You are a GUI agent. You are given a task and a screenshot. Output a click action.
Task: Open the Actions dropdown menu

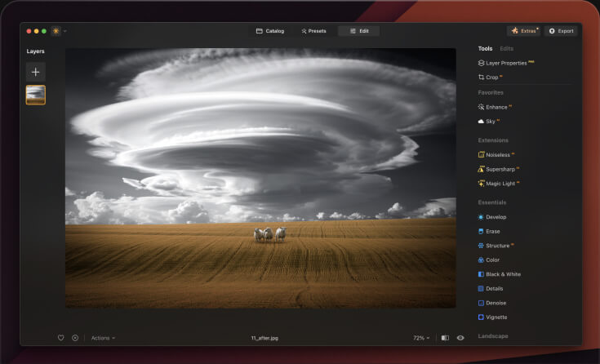tap(103, 338)
